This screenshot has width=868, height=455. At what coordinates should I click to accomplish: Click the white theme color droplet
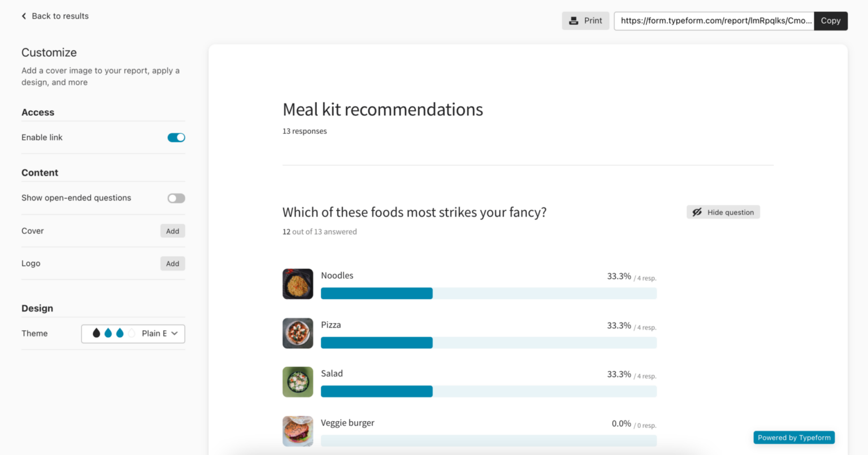pos(132,334)
